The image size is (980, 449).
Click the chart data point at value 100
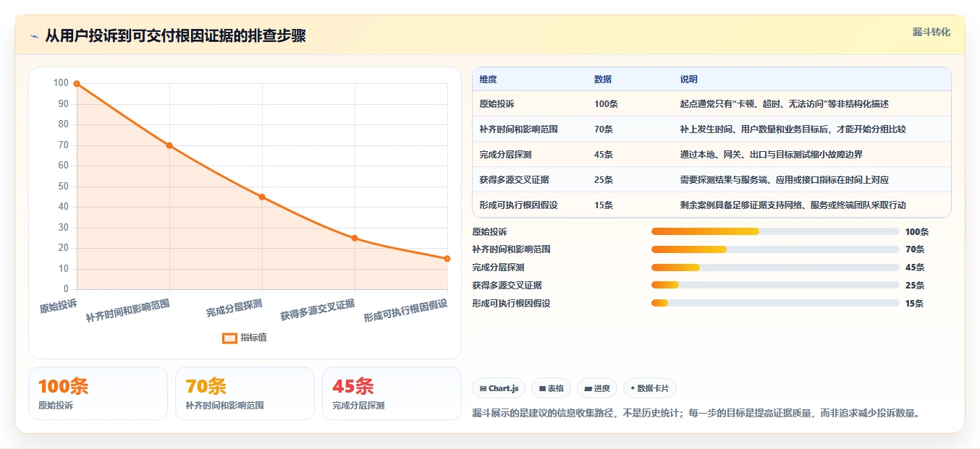pyautogui.click(x=77, y=84)
